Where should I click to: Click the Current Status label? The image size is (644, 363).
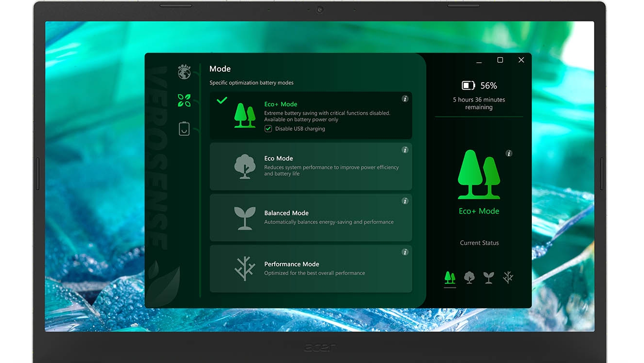click(479, 243)
